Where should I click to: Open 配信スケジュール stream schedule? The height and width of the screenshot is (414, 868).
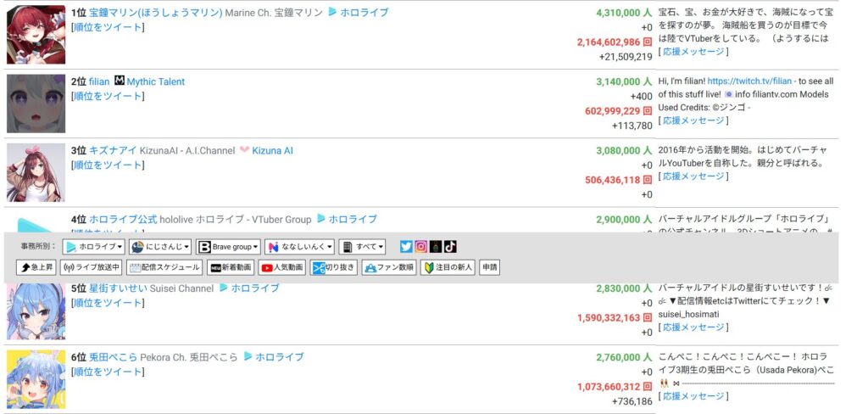tap(164, 267)
